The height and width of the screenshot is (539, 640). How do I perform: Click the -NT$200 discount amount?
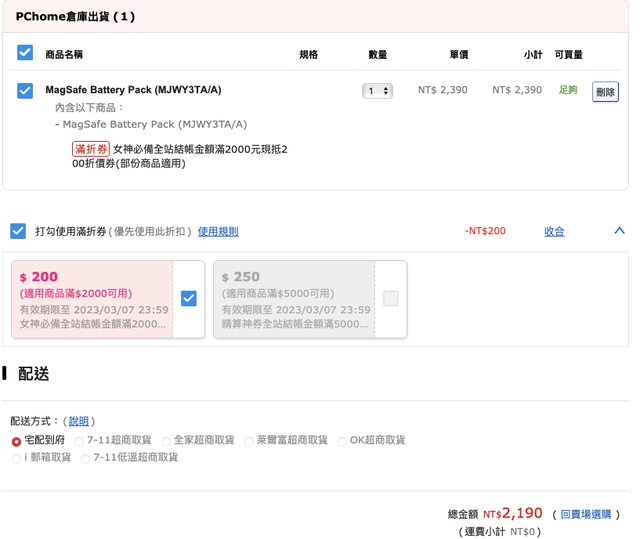[485, 231]
